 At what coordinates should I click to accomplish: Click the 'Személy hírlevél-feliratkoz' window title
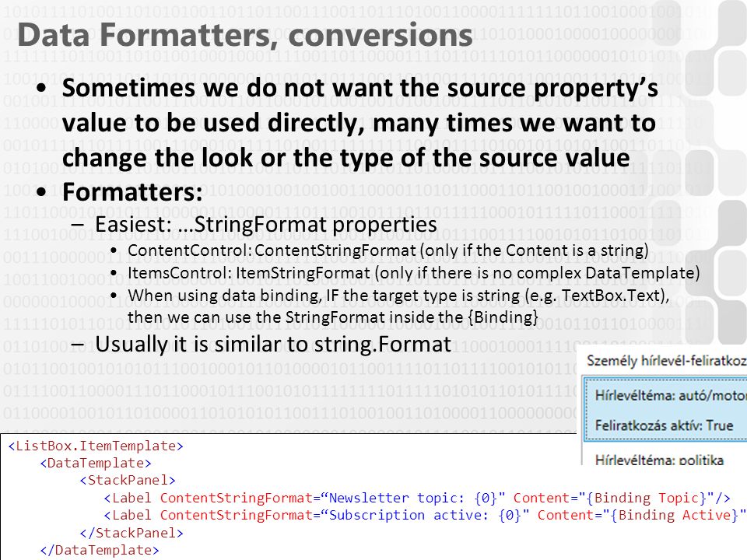point(667,360)
